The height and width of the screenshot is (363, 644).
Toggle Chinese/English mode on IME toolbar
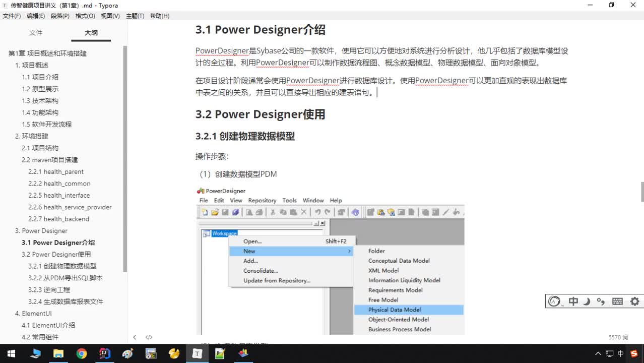click(573, 301)
